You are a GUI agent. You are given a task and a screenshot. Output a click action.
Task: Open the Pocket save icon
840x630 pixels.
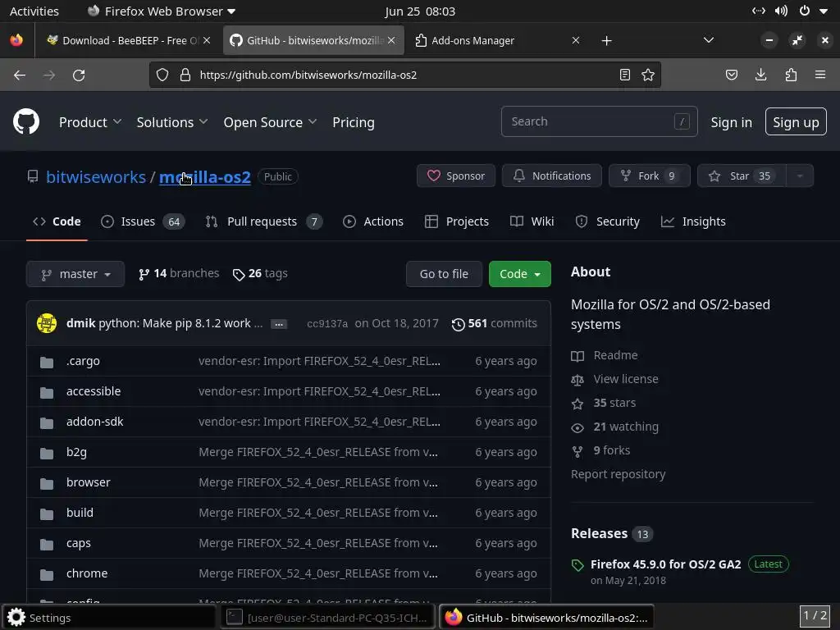click(731, 75)
